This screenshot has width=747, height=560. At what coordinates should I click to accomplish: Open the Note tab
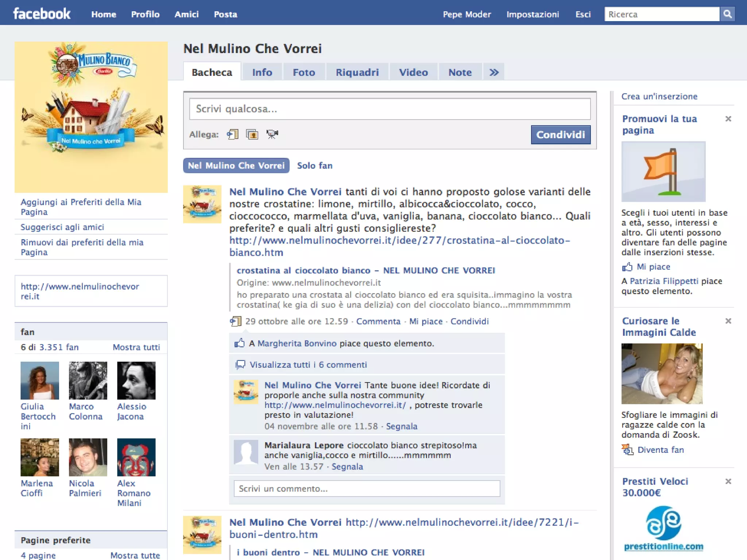460,72
